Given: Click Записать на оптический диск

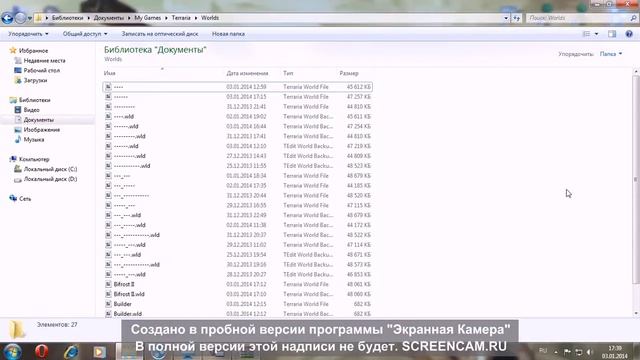Looking at the screenshot, I should [x=160, y=34].
